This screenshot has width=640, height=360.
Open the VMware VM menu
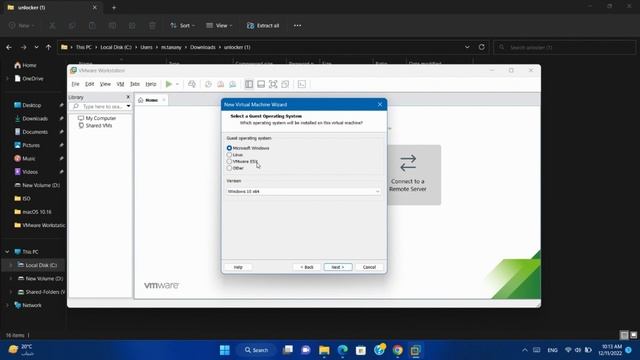(120, 84)
